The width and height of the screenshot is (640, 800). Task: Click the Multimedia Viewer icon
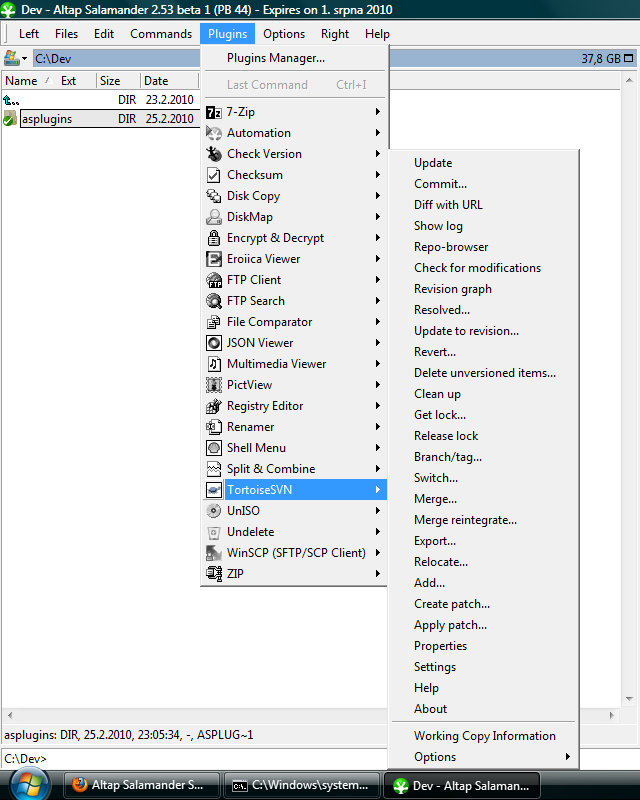213,364
